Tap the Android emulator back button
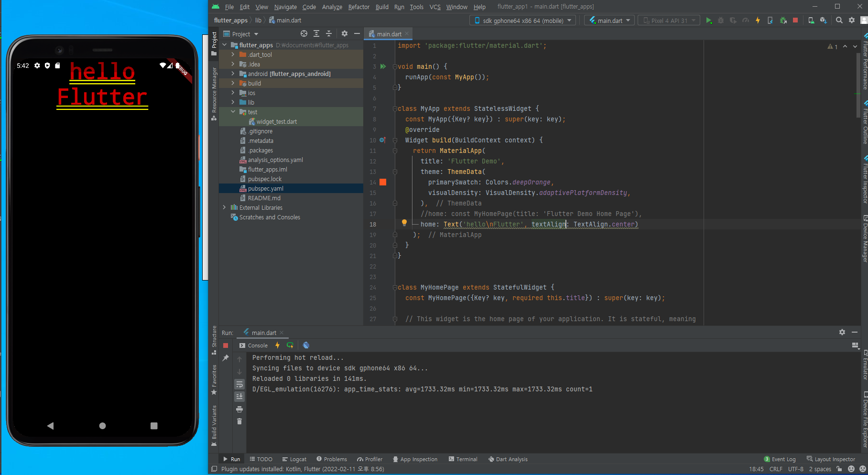This screenshot has width=868, height=475. pyautogui.click(x=50, y=426)
